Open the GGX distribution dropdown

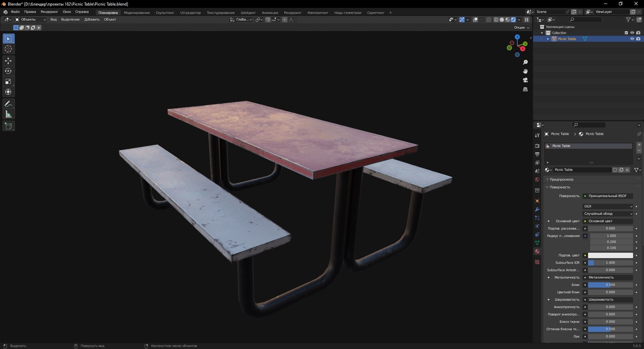click(x=608, y=206)
